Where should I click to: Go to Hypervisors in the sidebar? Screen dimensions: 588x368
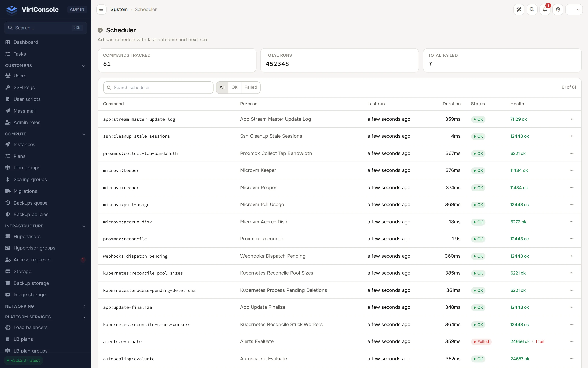(x=45, y=236)
